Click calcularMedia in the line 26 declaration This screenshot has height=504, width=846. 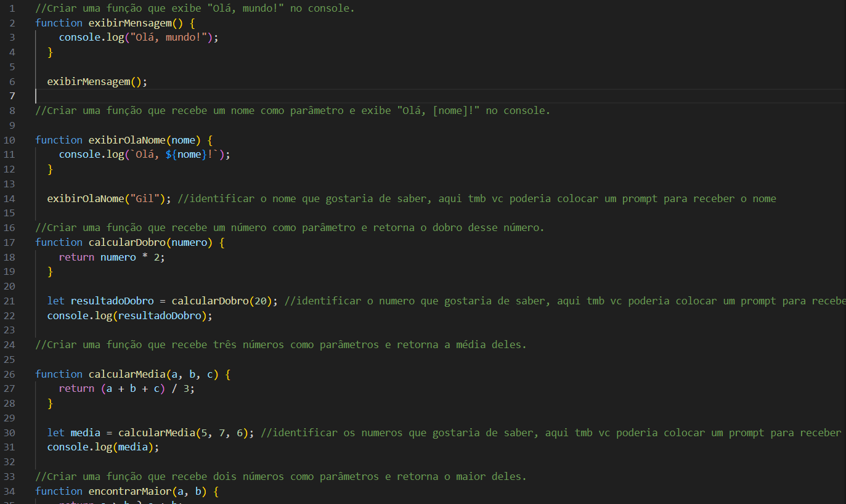(127, 374)
